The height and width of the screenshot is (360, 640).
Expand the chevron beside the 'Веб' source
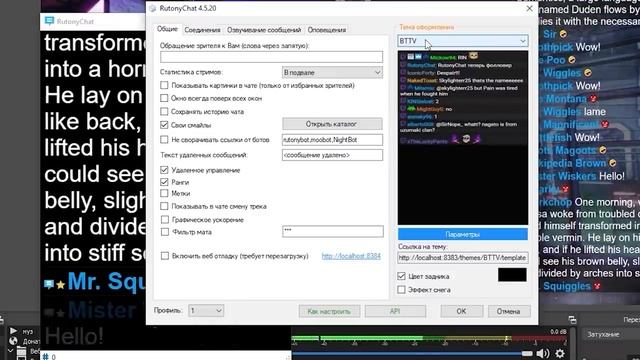11,351
